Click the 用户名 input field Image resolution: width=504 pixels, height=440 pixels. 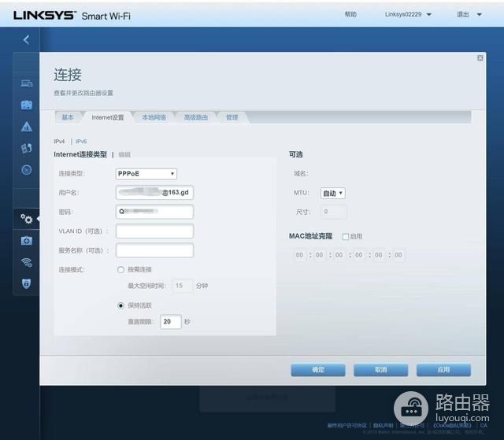click(154, 192)
